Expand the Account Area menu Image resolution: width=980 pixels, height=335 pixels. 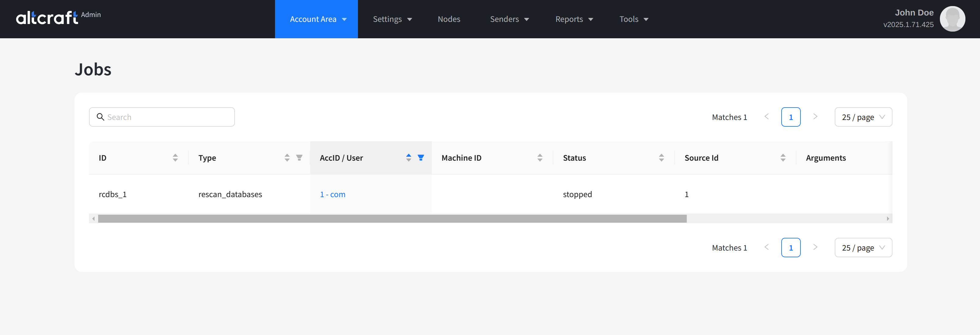[316, 19]
